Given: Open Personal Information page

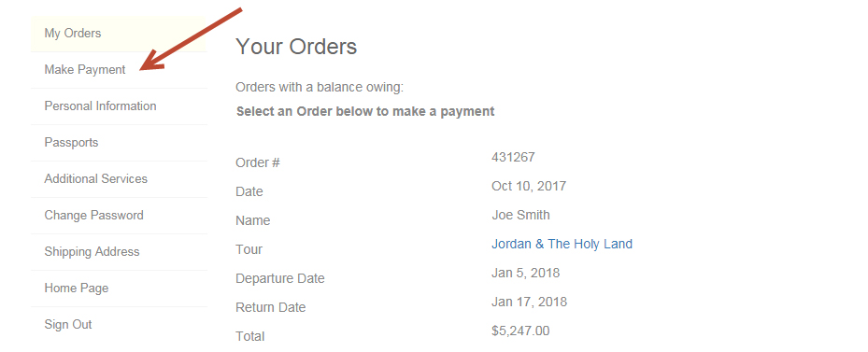Looking at the screenshot, I should [119, 106].
